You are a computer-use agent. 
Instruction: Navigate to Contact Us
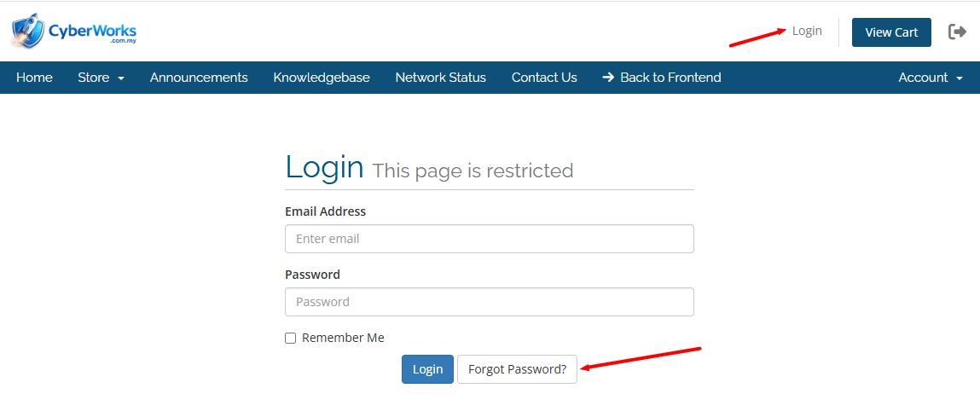point(544,78)
